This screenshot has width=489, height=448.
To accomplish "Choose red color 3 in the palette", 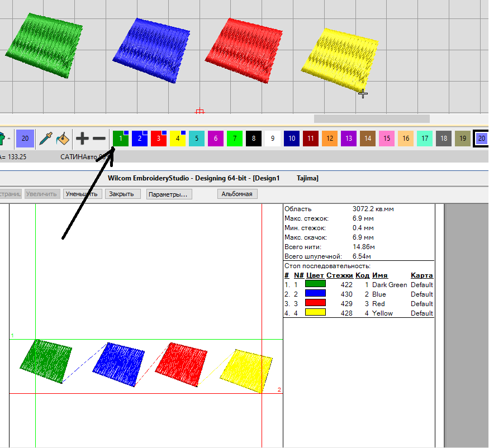I will click(x=159, y=138).
